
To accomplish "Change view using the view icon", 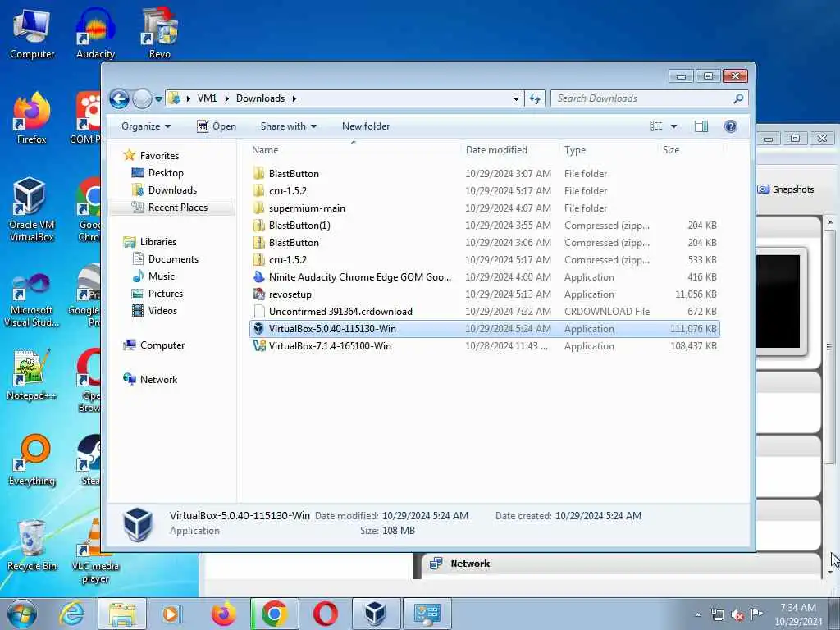I will tap(656, 126).
